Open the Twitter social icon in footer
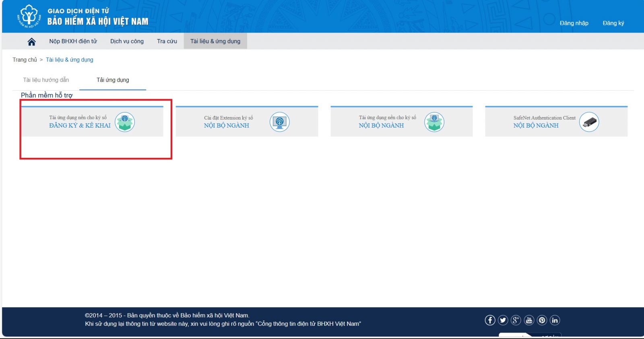 click(503, 320)
